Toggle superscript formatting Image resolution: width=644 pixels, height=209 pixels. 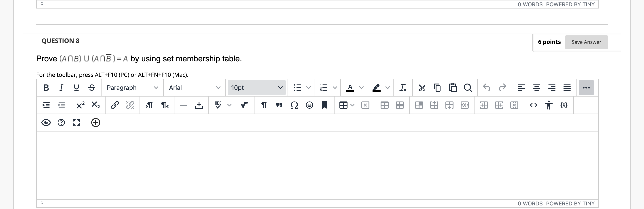80,105
